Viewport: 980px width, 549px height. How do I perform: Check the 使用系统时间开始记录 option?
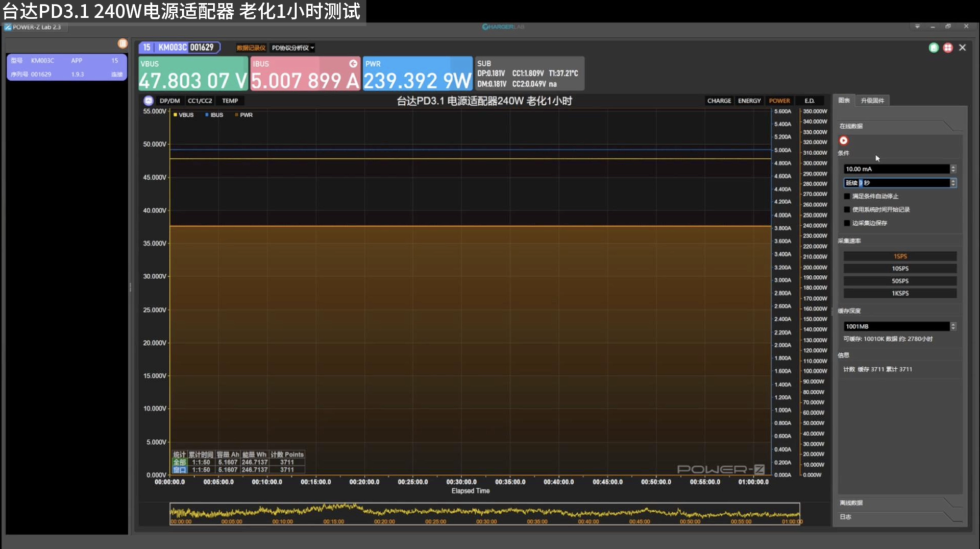click(x=847, y=209)
